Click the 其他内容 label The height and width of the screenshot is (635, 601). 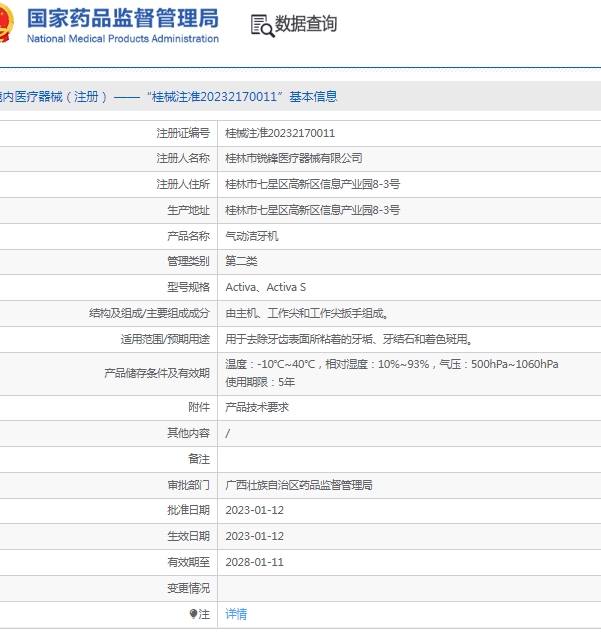[188, 433]
